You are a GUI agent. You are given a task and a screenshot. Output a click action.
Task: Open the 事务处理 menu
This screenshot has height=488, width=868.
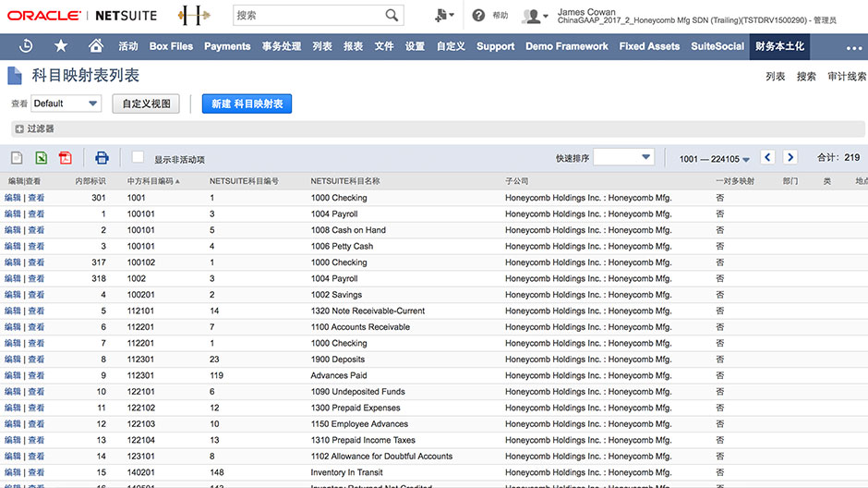(x=282, y=46)
